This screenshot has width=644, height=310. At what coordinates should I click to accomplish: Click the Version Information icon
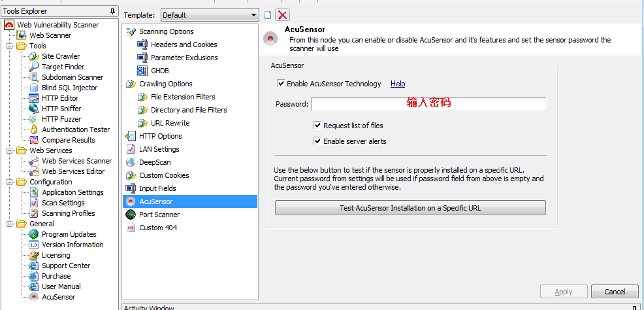coord(34,245)
